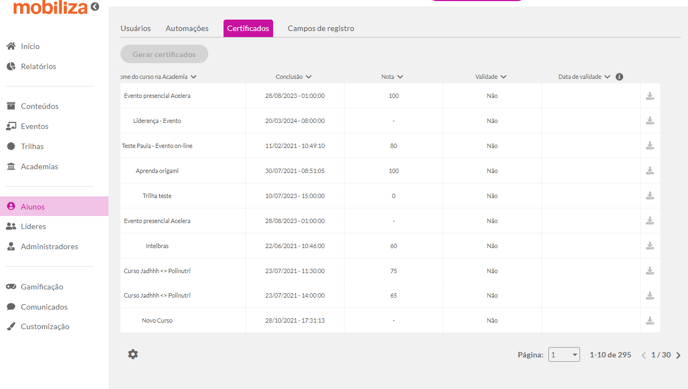Viewport: 688px width, 389px height.
Task: Click the 'Novo Curso' course name cell
Action: pyautogui.click(x=157, y=321)
